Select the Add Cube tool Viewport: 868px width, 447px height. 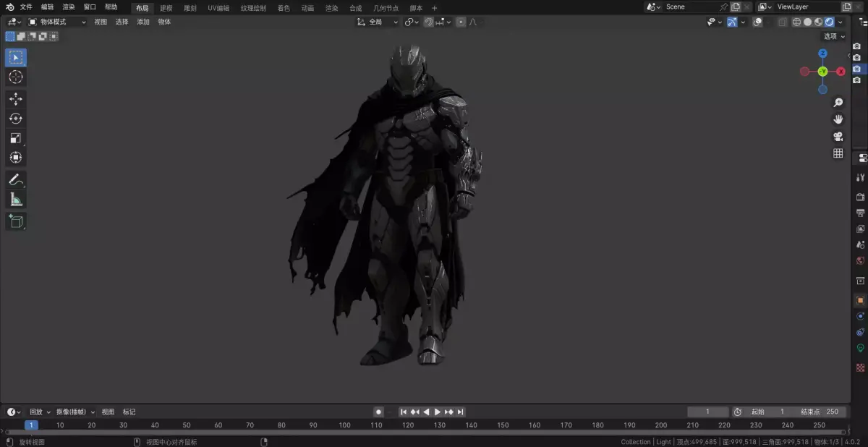[16, 221]
